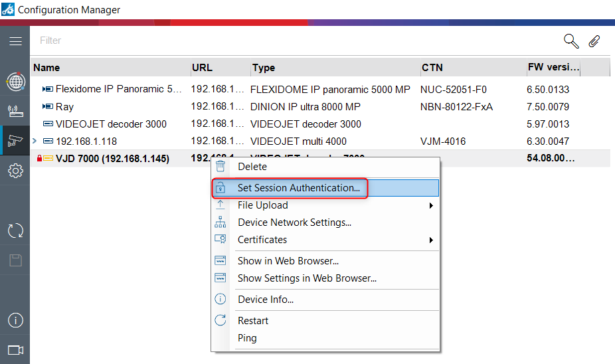Open Preferences gear icon in sidebar
The image size is (615, 364).
tap(15, 171)
